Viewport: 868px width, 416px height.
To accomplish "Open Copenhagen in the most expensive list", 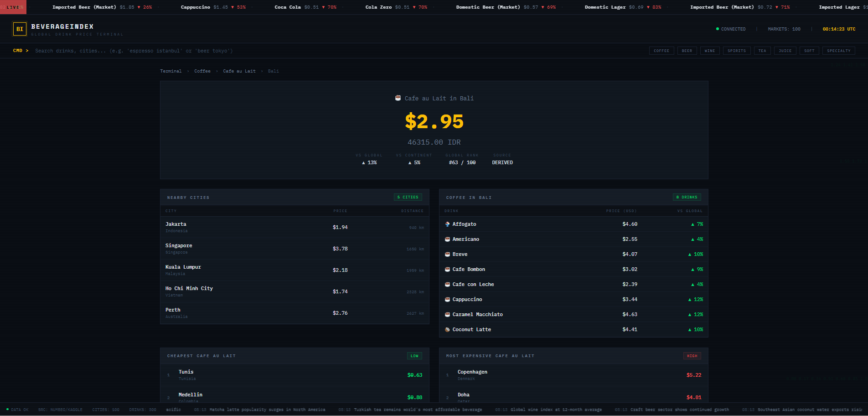I will (x=573, y=375).
